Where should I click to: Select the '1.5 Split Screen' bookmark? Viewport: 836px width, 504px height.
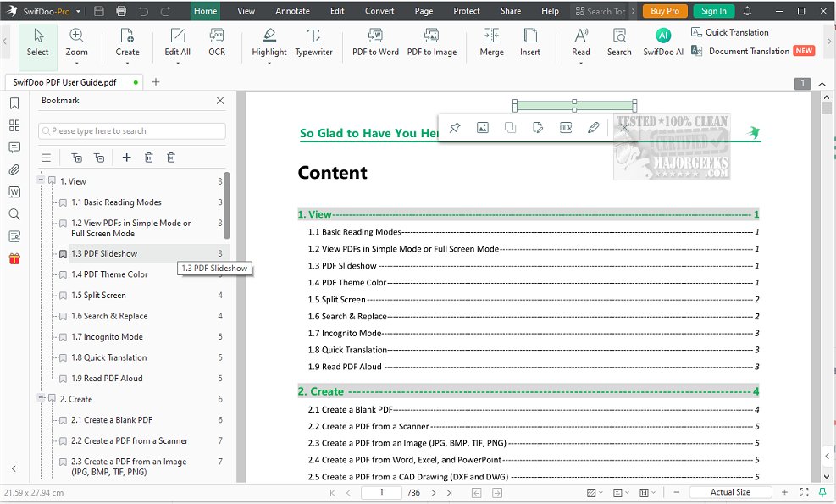[98, 295]
